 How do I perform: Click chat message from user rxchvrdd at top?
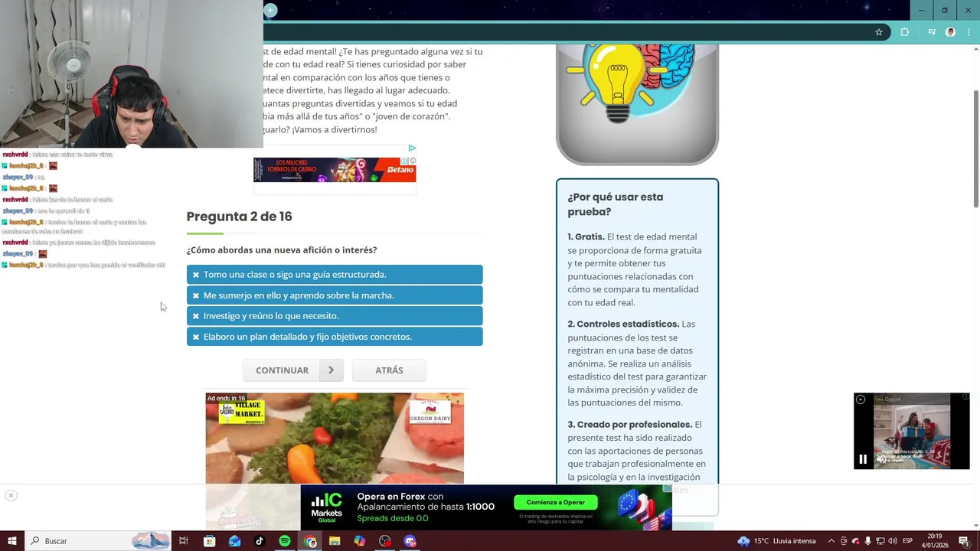pyautogui.click(x=57, y=155)
